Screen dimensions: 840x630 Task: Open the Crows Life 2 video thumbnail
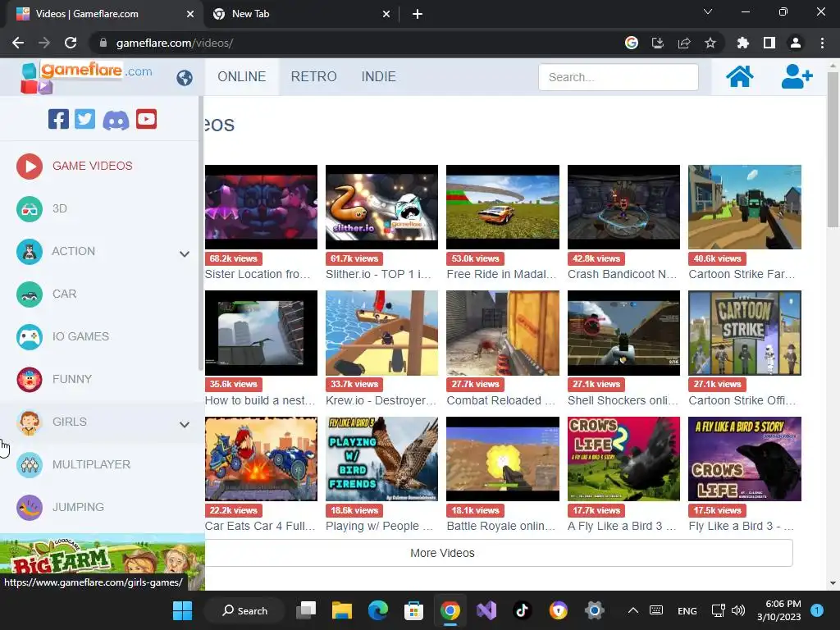pyautogui.click(x=623, y=459)
